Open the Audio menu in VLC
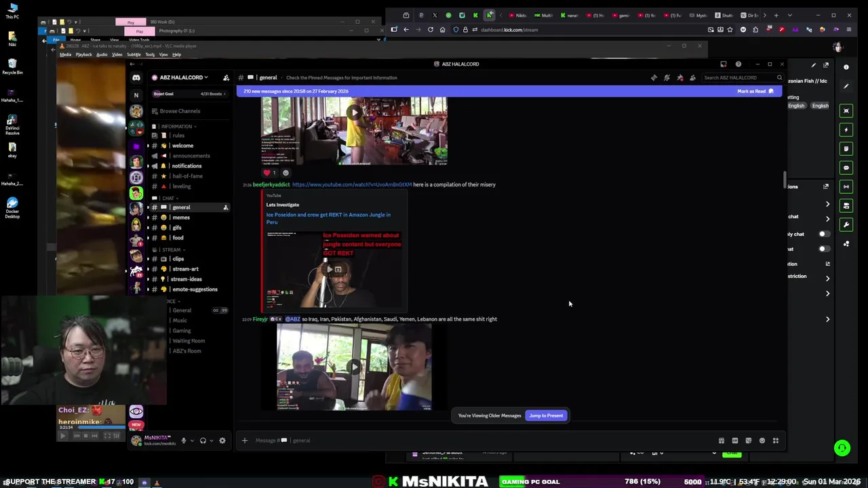Screen dimensions: 868x488 point(102,54)
